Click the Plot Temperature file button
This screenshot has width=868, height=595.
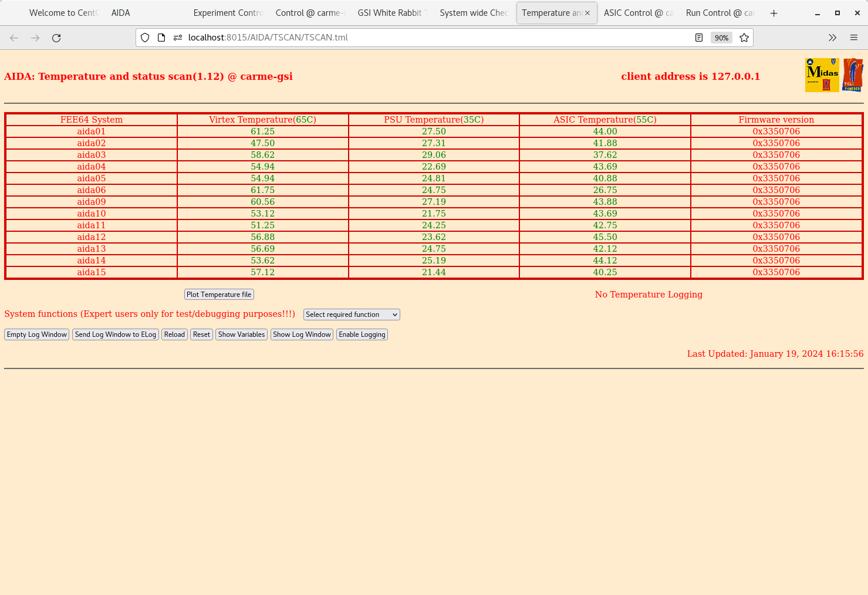click(x=219, y=295)
